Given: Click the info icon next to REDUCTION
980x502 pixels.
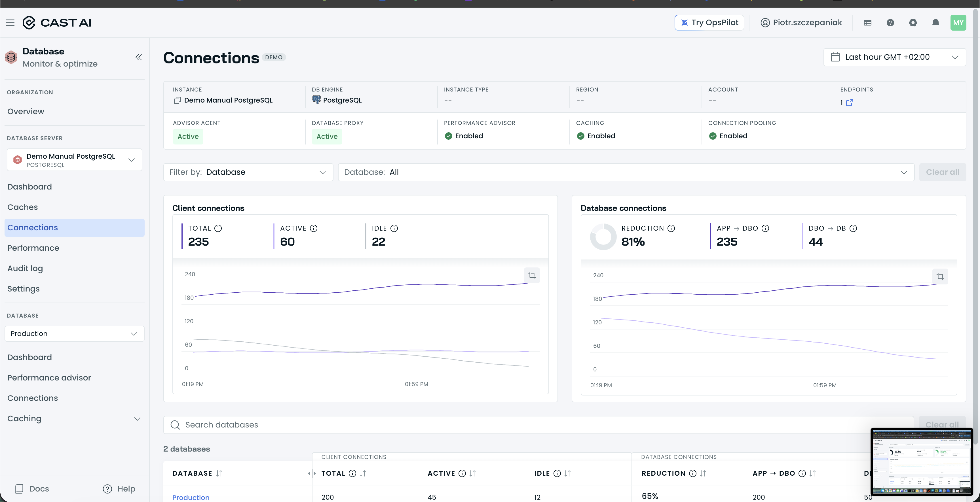Looking at the screenshot, I should pyautogui.click(x=671, y=228).
